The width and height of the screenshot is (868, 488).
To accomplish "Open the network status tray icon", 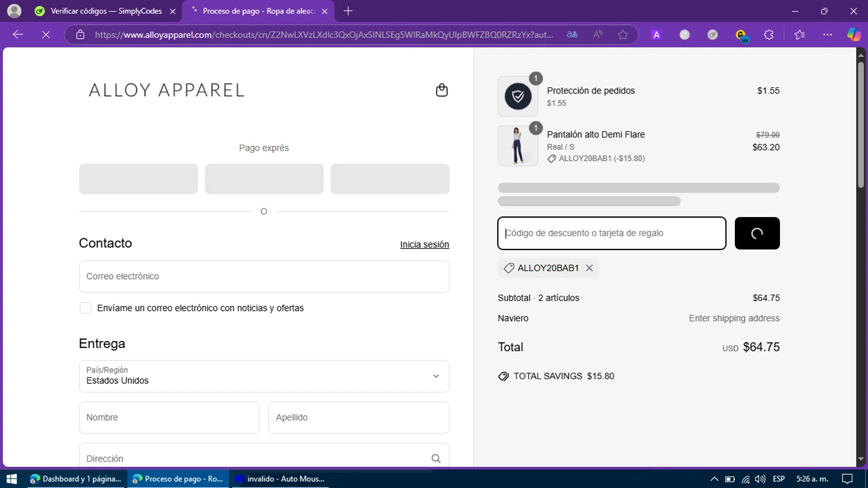I will pos(745,479).
